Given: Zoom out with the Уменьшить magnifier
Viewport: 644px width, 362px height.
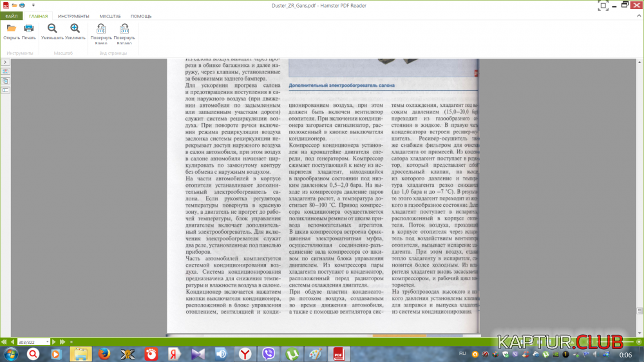Looking at the screenshot, I should click(x=52, y=28).
